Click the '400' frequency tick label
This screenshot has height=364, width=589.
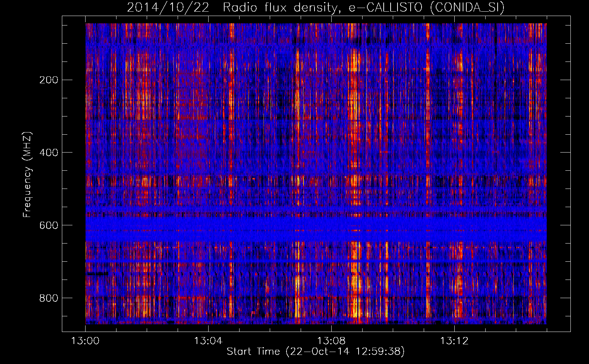pyautogui.click(x=49, y=153)
